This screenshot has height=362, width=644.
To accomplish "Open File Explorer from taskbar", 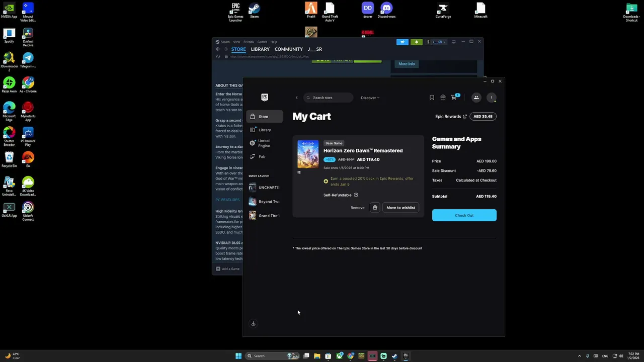I will coord(317,356).
